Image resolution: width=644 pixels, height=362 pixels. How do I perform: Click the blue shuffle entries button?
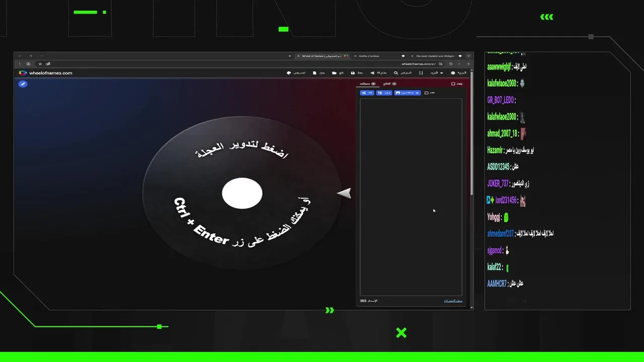click(367, 93)
